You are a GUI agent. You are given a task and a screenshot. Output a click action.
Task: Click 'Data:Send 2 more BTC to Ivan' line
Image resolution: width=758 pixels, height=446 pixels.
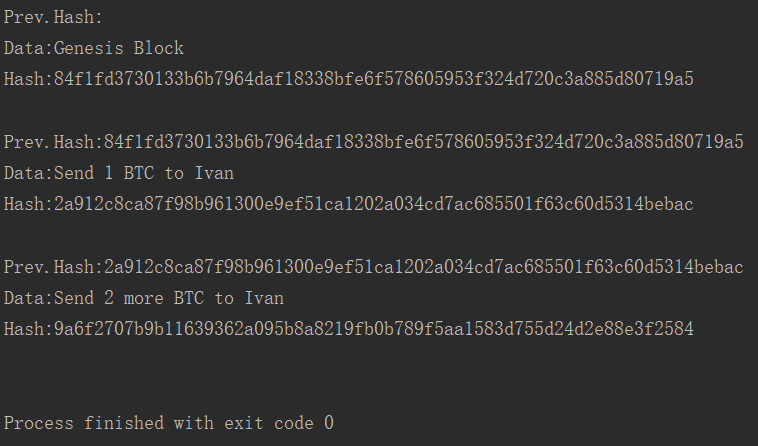tap(144, 298)
